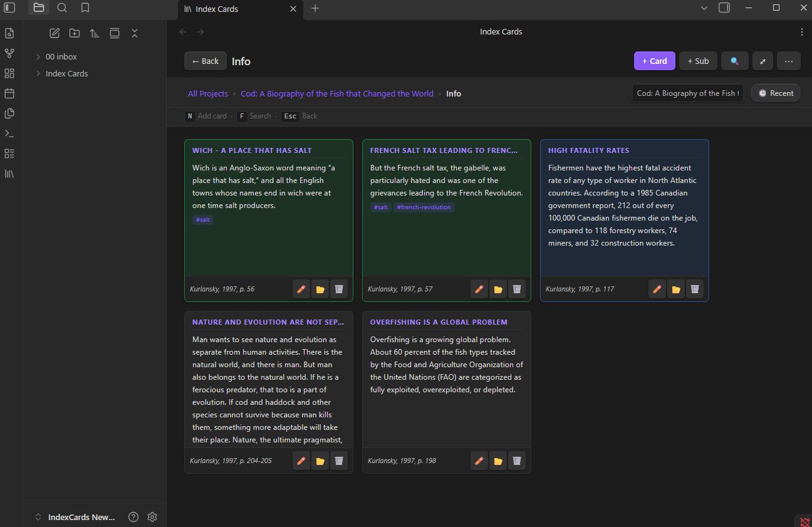812x527 pixels.
Task: Delete the High Fatality Rates card
Action: 695,289
